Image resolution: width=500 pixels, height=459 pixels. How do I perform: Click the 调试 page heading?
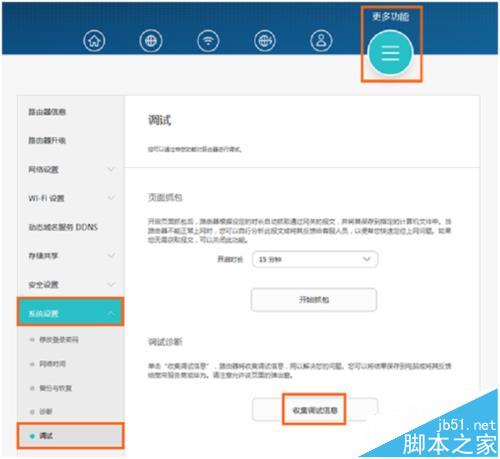coord(160,120)
